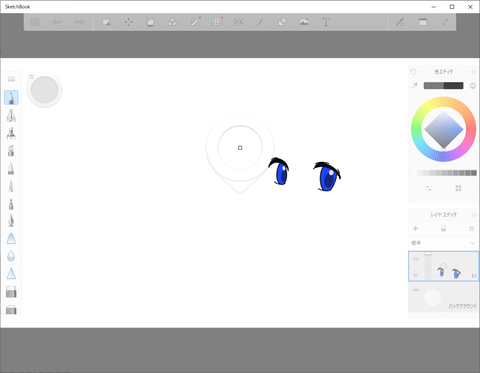Image resolution: width=480 pixels, height=373 pixels.
Task: Switch to color sliders tab
Action: pos(429,188)
